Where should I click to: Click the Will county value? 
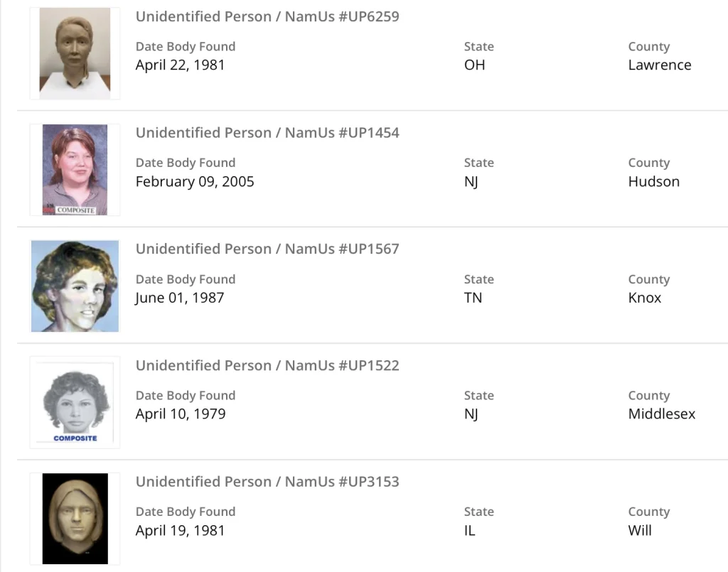coord(640,531)
